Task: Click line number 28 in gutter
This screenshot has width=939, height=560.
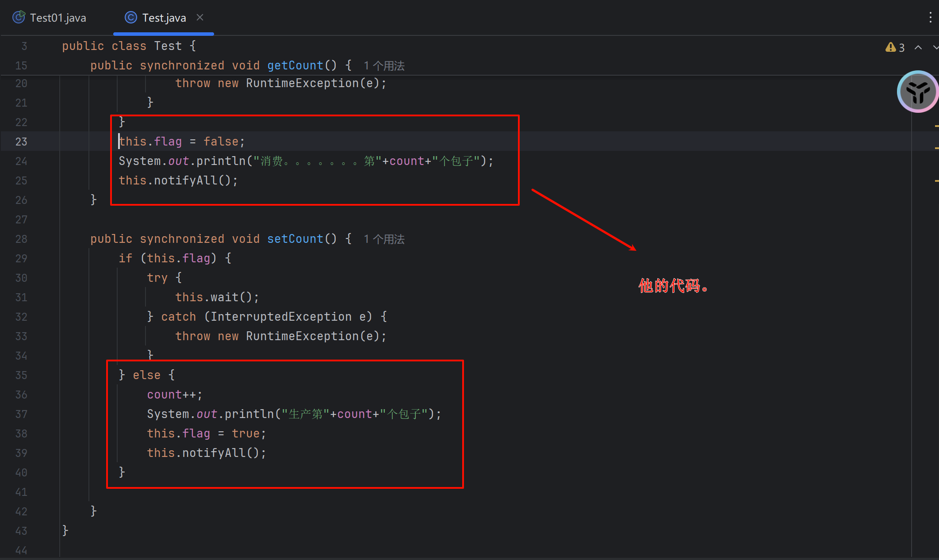Action: pos(21,239)
